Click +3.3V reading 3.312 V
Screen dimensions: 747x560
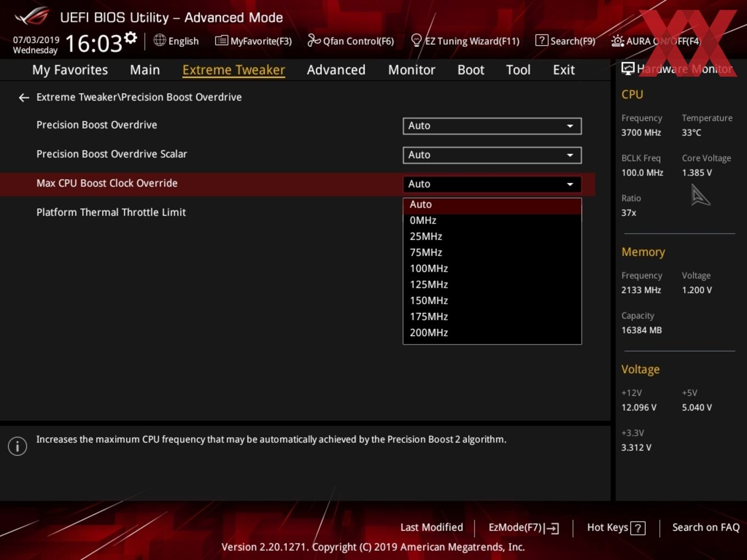636,448
